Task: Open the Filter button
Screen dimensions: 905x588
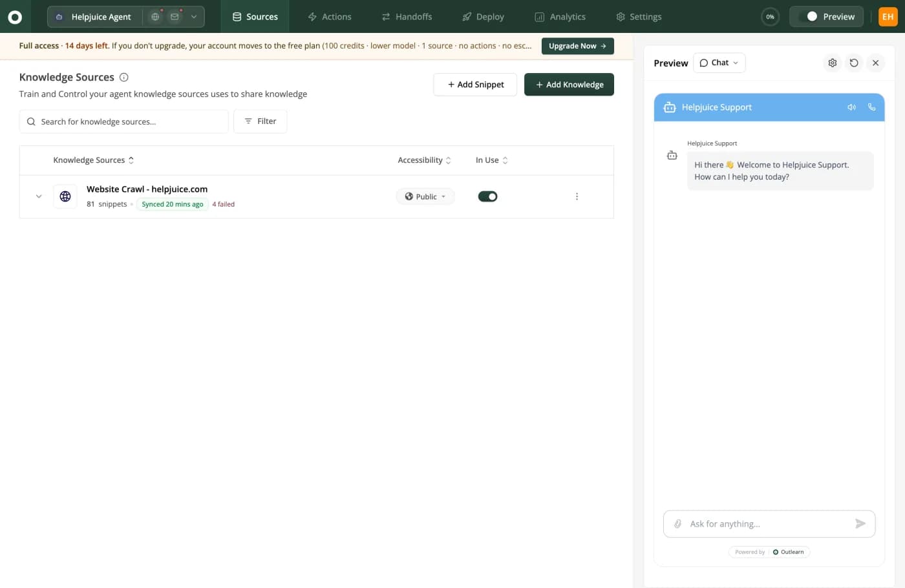Action: coord(260,121)
